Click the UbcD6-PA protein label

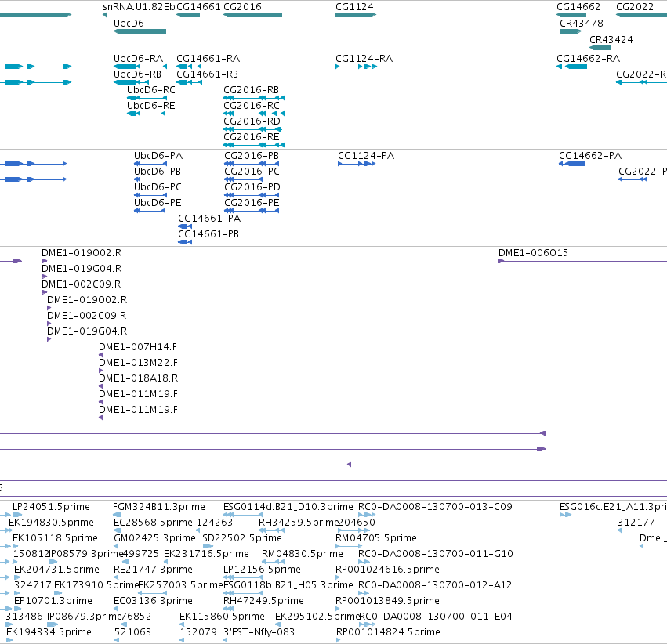pos(158,156)
